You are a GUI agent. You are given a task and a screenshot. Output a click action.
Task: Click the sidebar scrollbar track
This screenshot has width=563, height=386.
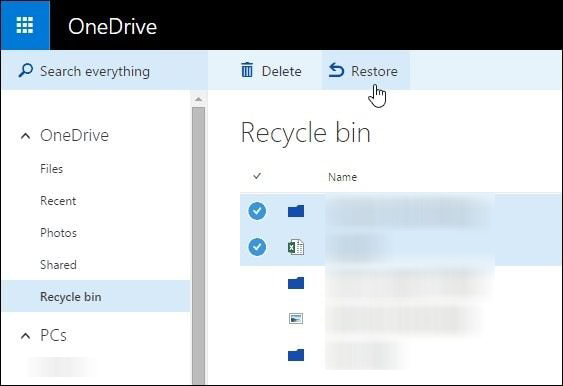pos(199,246)
